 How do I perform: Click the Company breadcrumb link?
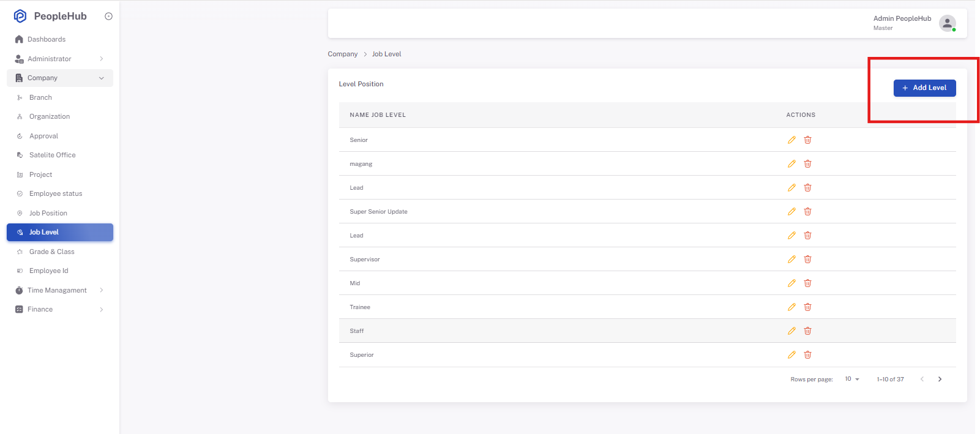343,54
